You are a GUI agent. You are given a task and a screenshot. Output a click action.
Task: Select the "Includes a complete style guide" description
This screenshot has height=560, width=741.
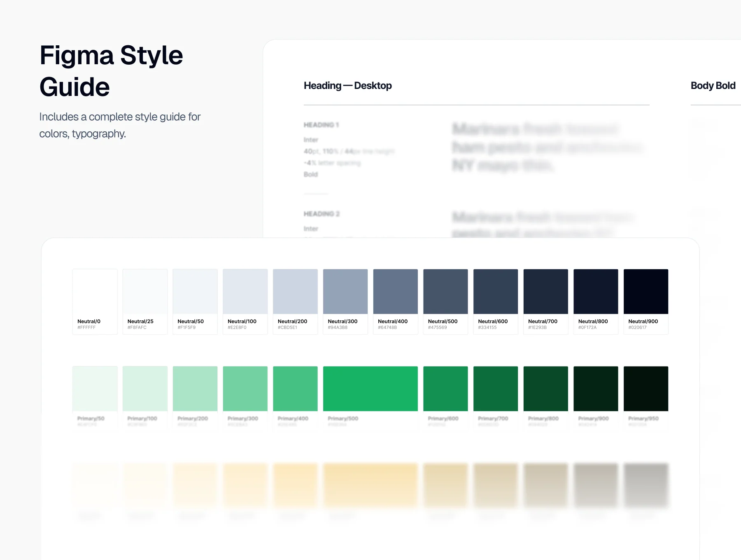coord(120,125)
